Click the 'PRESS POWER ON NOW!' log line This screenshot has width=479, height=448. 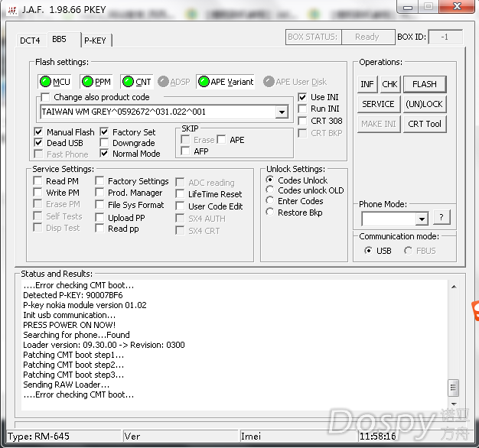pos(70,325)
